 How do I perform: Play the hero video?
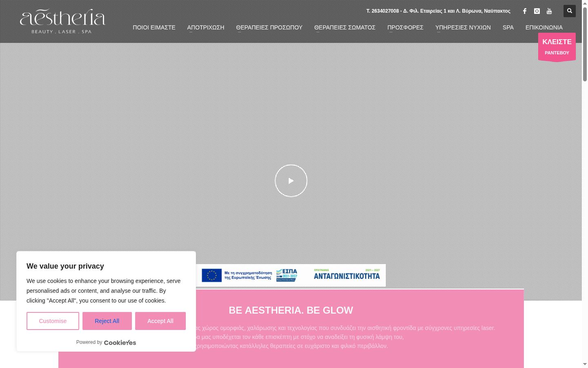click(291, 181)
